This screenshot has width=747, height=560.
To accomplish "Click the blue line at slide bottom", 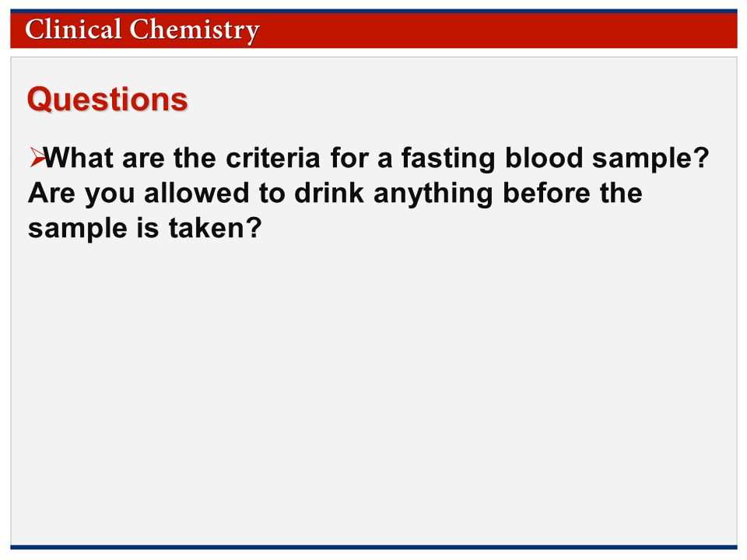I will click(x=373, y=547).
